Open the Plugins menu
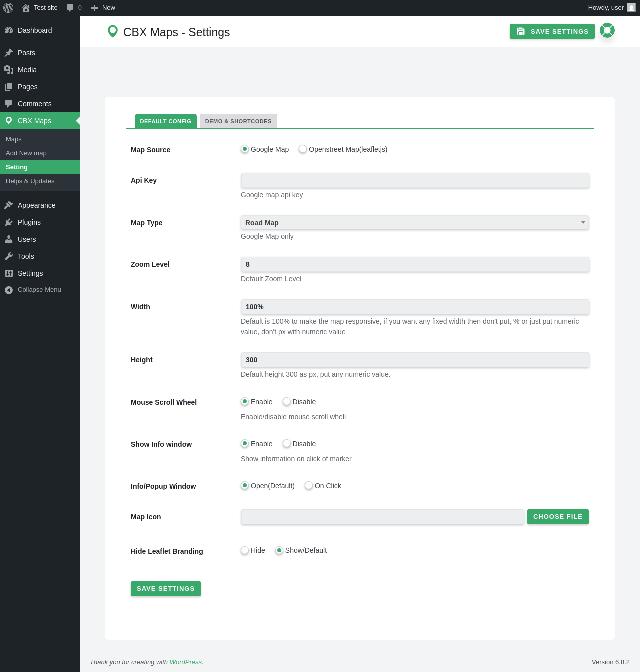Screen dimensions: 640x672 point(40,222)
